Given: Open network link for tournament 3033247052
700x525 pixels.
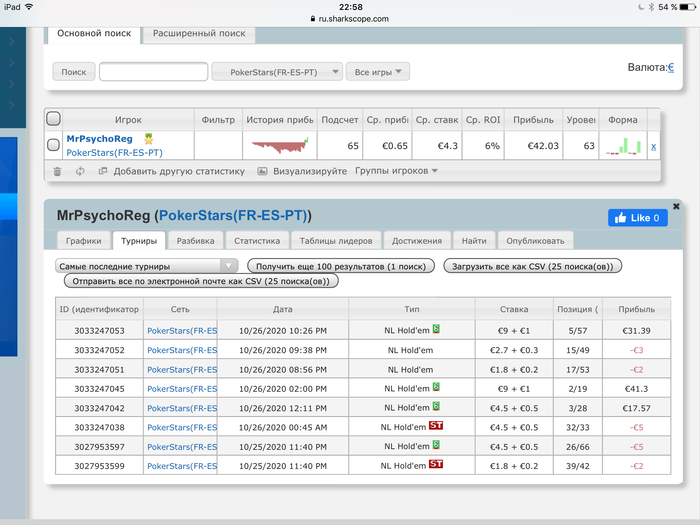Looking at the screenshot, I should click(x=182, y=350).
